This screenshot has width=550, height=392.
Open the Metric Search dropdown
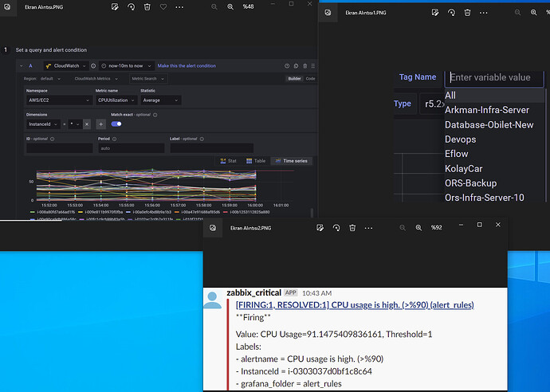148,79
